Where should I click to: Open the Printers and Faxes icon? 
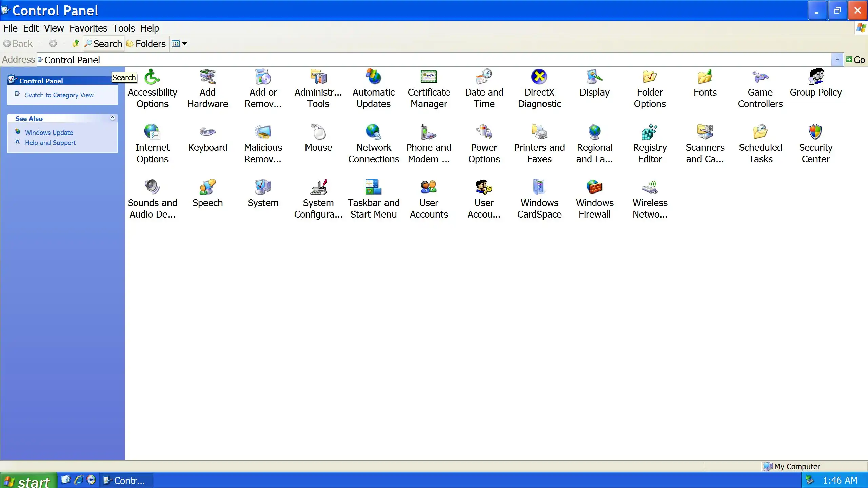pyautogui.click(x=539, y=133)
